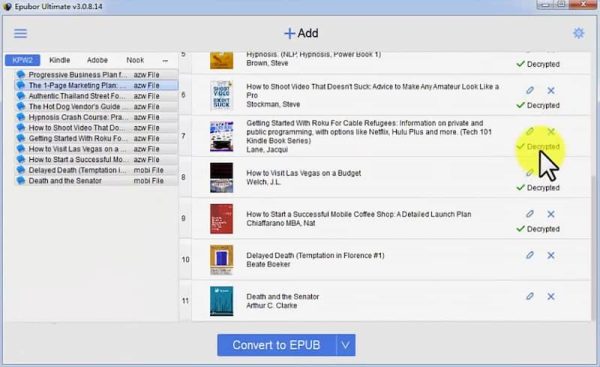
Task: Remove Delayed Death from list
Action: point(551,255)
